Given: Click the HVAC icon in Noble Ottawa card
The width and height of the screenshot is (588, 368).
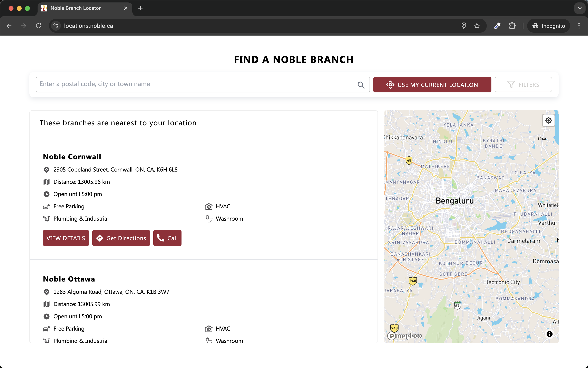Looking at the screenshot, I should tap(209, 329).
